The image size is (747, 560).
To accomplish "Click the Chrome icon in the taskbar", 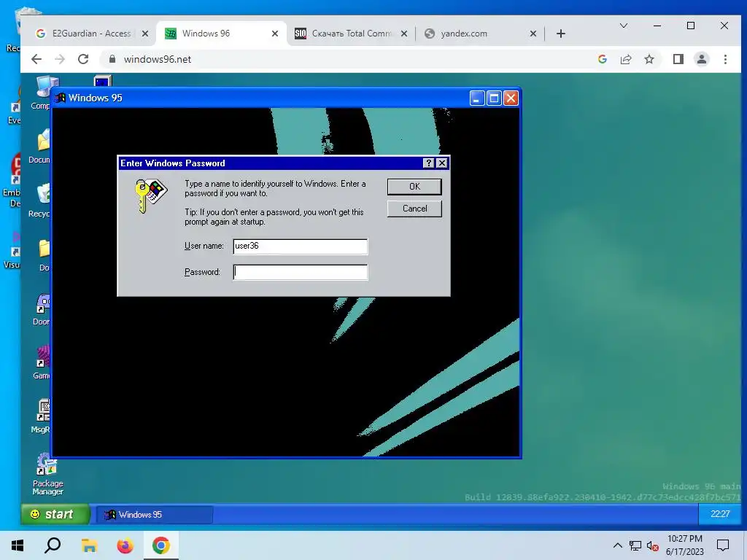I will click(161, 545).
